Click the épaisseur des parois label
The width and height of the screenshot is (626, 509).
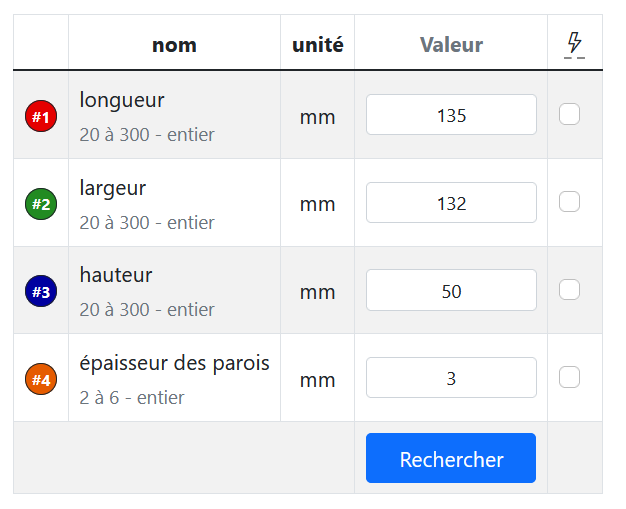pyautogui.click(x=174, y=363)
